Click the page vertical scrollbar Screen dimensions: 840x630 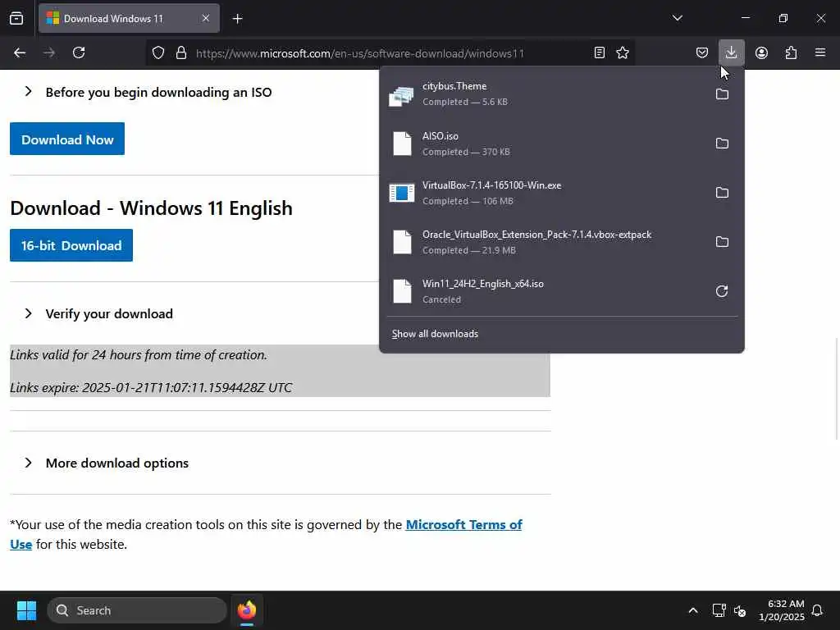[837, 388]
